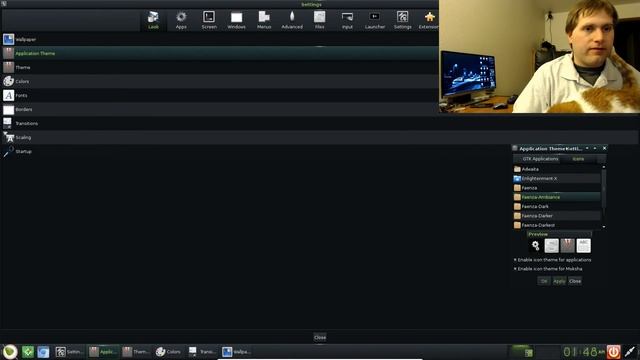Switch to the Colors taskbar window
The width and height of the screenshot is (640, 360).
(169, 351)
